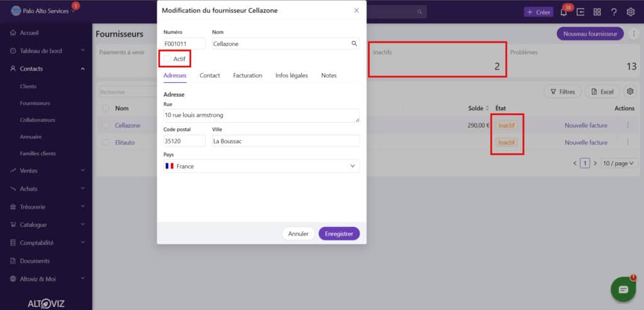
Task: Open the 10 / page size dropdown
Action: point(618,163)
